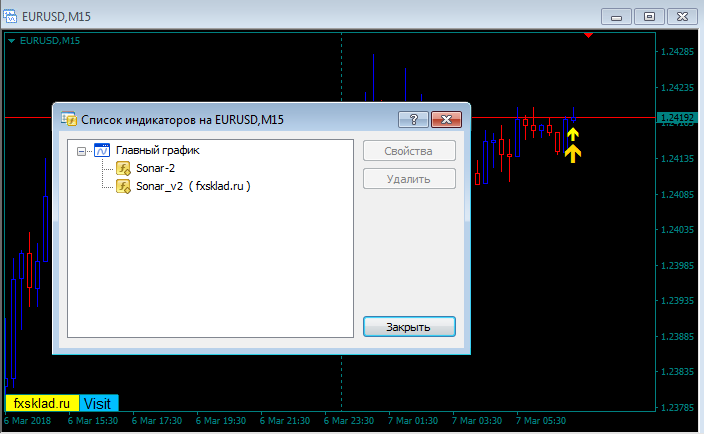Open the Свойства properties button

[409, 151]
